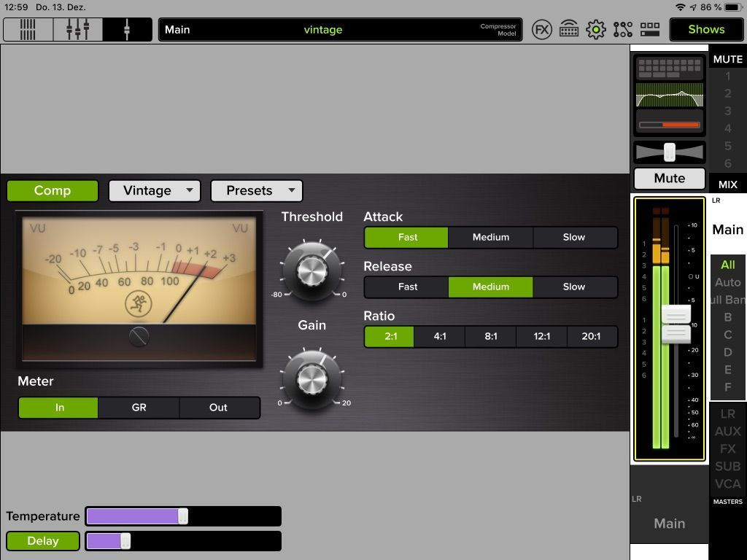Viewport: 747px width, 560px height.
Task: Switch meter to GR
Action: tap(139, 408)
